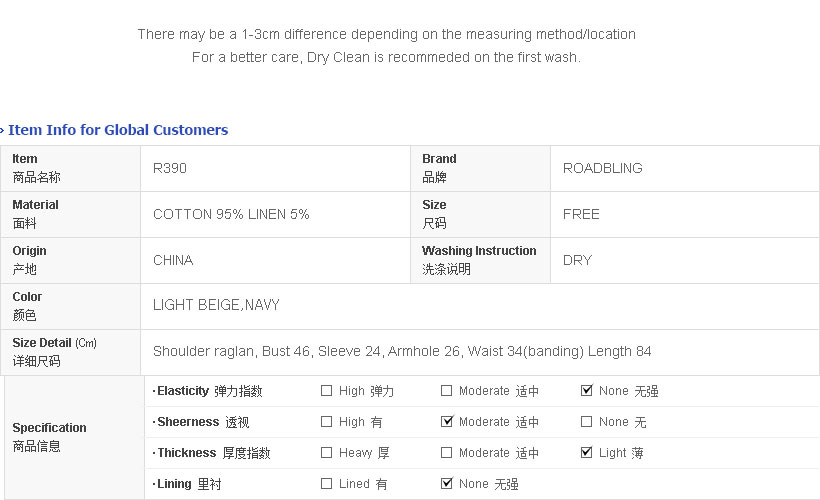The image size is (820, 500).
Task: Tick the Thickness Moderate checkbox
Action: coord(446,453)
